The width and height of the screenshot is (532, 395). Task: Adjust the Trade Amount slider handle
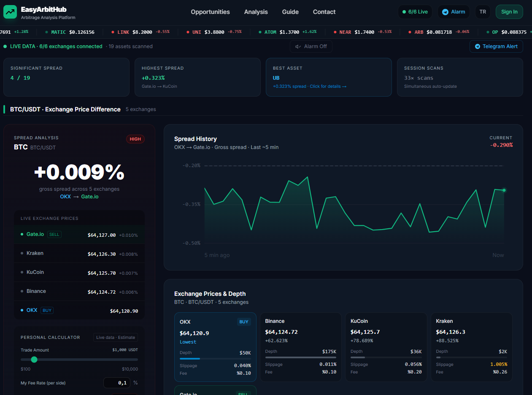pos(34,360)
